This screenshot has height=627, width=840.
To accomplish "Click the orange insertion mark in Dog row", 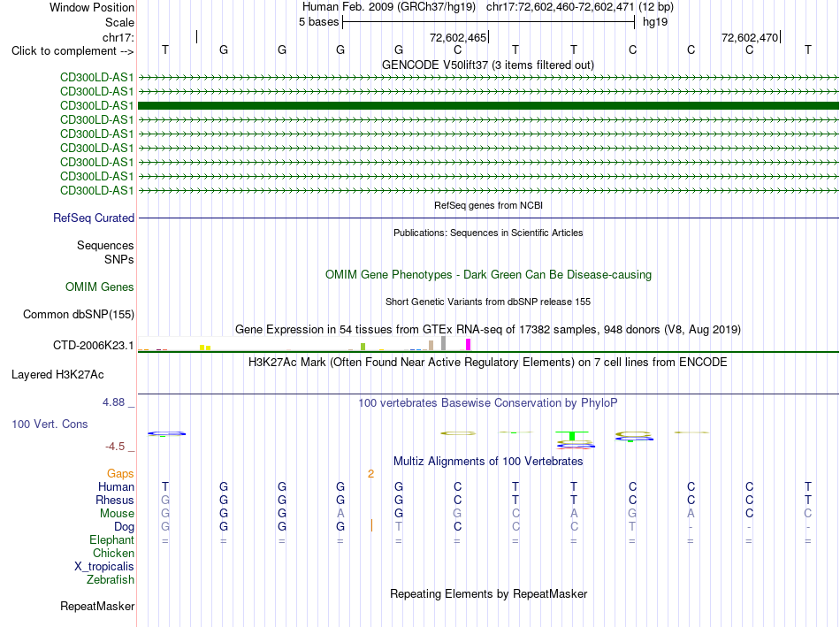I will (x=371, y=525).
